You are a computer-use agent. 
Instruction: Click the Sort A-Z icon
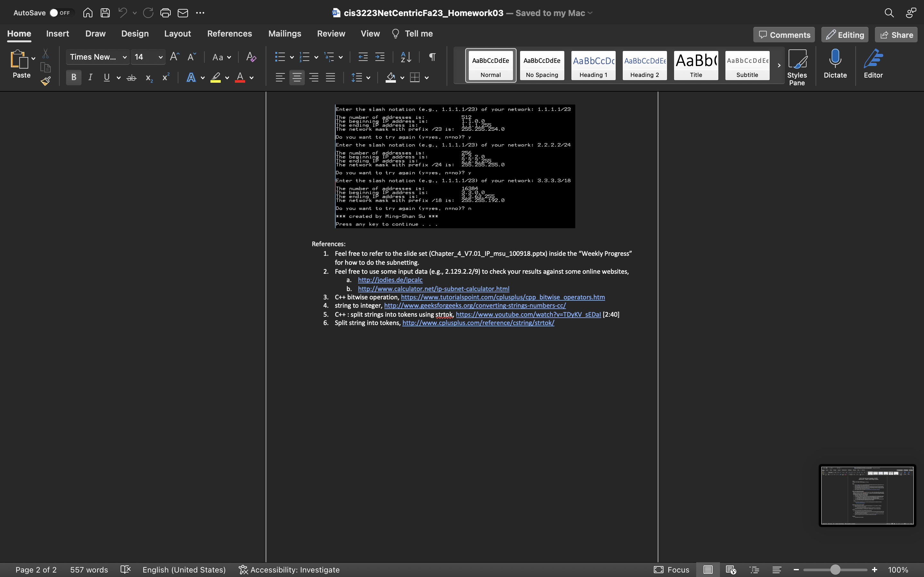[x=406, y=57]
